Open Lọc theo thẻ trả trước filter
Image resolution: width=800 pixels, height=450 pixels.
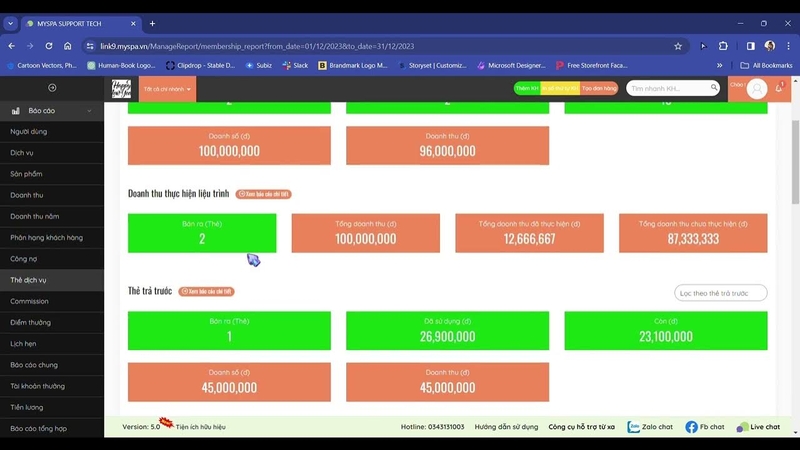[x=720, y=293]
